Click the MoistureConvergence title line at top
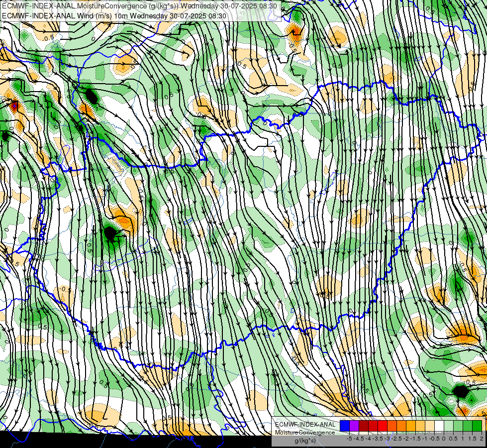Screen dimensions: 487x448 pyautogui.click(x=139, y=6)
